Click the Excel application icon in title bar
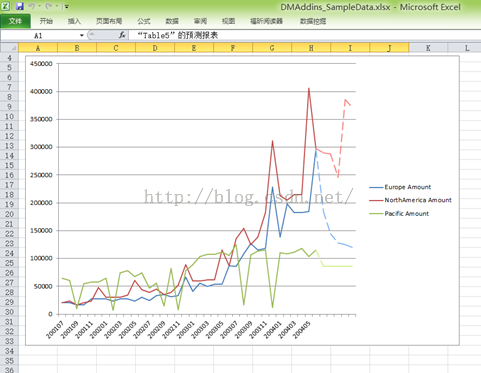The width and height of the screenshot is (481, 373). tap(6, 6)
